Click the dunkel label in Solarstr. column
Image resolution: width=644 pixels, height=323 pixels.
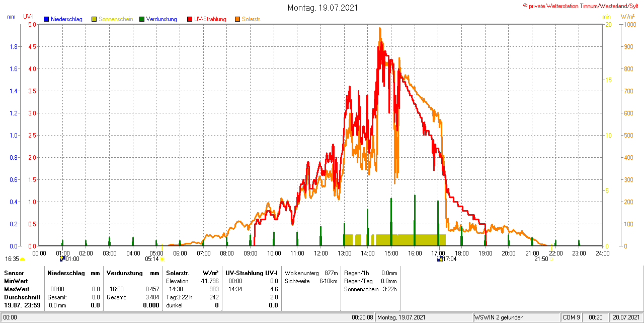tap(175, 305)
